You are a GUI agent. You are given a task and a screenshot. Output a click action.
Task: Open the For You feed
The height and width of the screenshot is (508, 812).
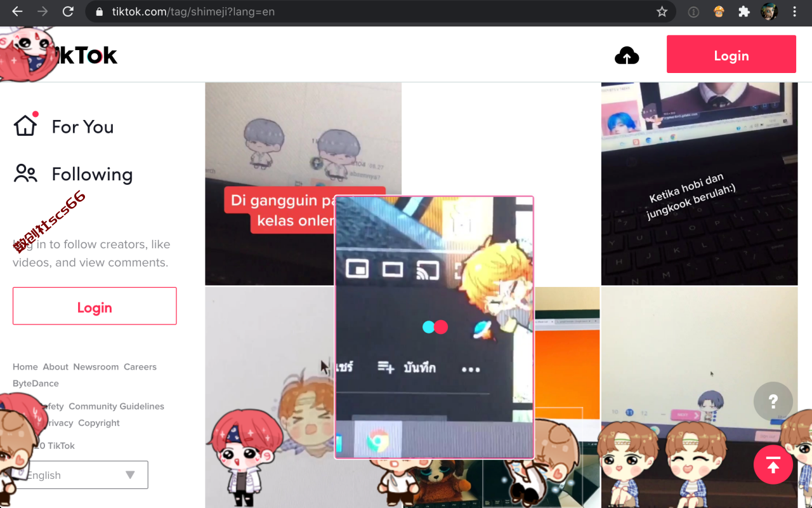point(82,126)
